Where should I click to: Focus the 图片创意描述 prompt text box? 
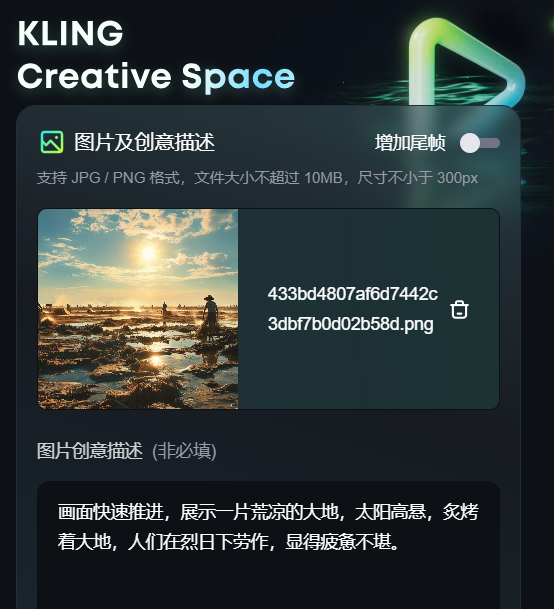tap(268, 545)
